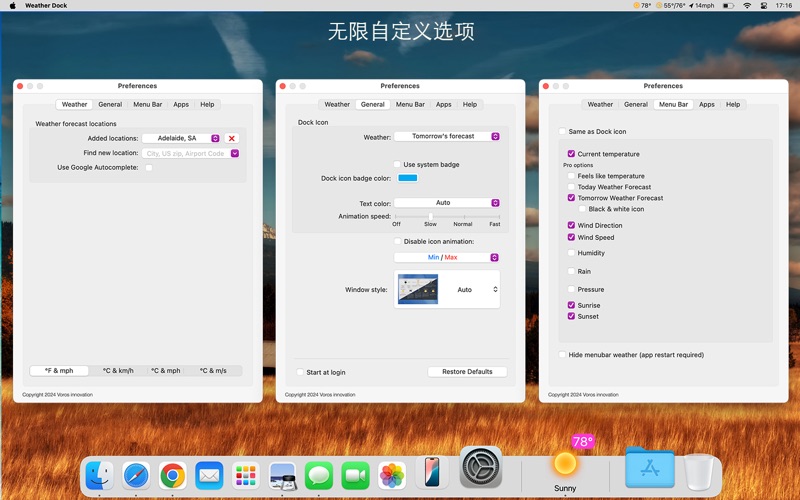800x500 pixels.
Task: Click the blue Dock icon badge color swatch
Action: (408, 178)
